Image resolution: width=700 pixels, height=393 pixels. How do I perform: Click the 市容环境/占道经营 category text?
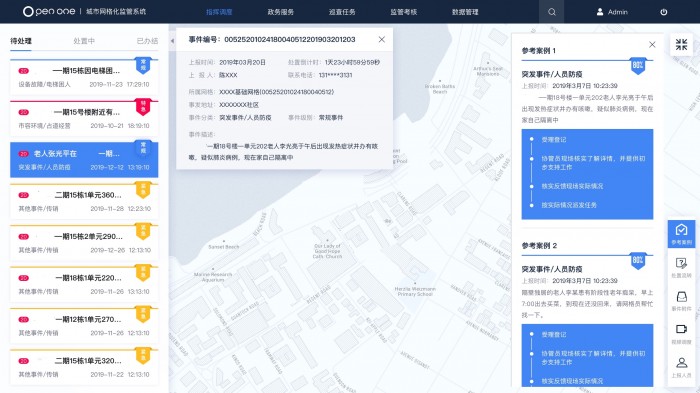44,125
